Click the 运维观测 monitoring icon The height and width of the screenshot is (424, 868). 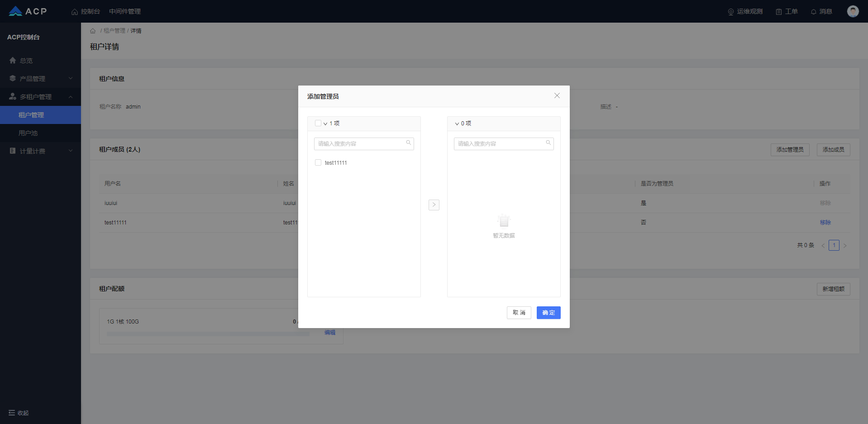tap(730, 12)
